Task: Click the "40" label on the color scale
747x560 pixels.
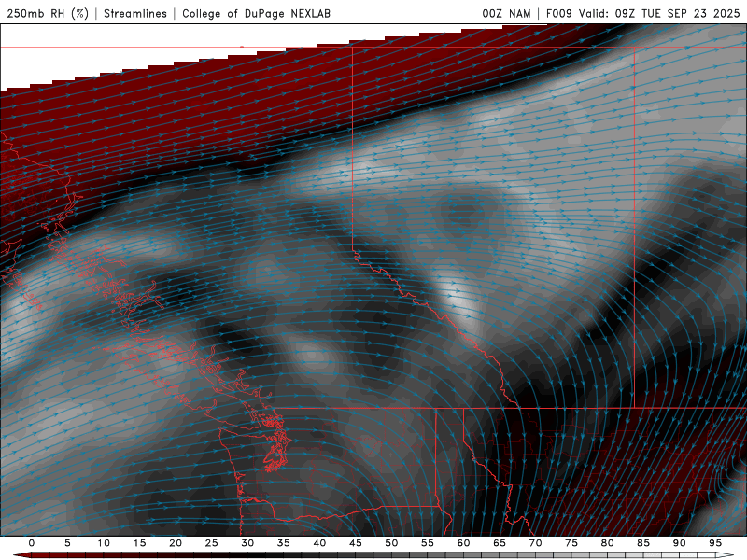Action: (x=319, y=543)
